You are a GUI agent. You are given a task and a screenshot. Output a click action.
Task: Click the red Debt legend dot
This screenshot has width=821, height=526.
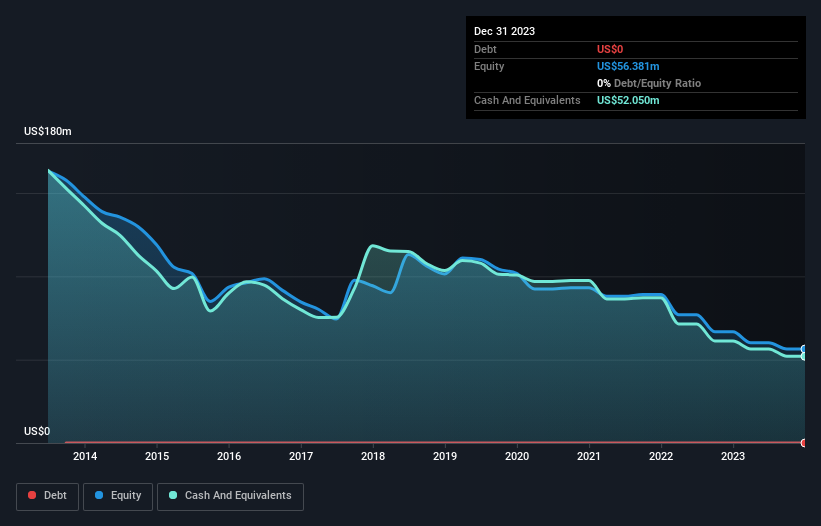pyautogui.click(x=32, y=495)
